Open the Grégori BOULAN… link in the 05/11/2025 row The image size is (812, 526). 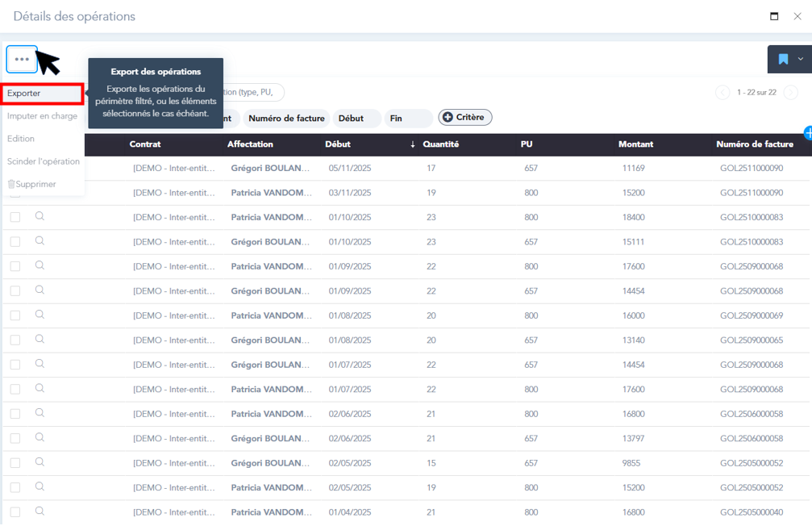(270, 169)
